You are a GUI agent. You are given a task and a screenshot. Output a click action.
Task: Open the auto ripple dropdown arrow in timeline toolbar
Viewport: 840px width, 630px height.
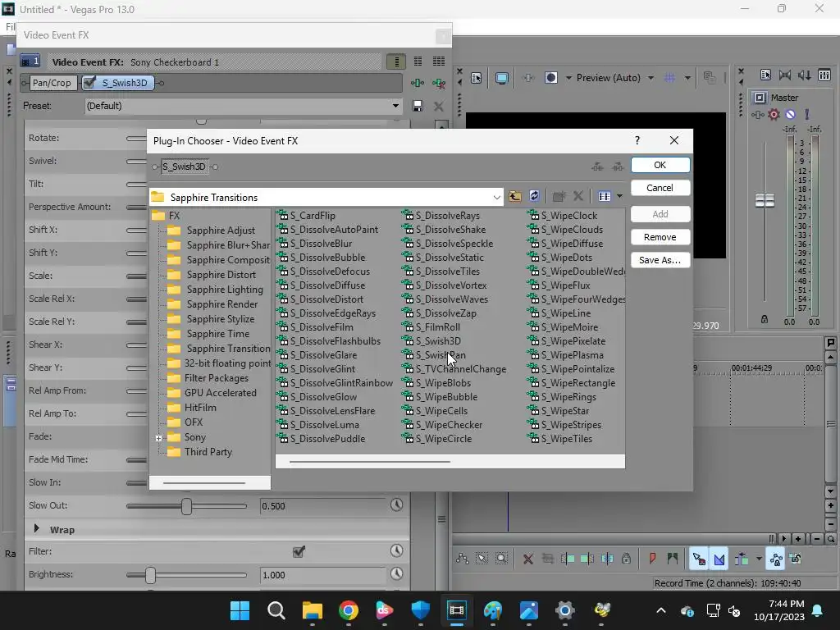pos(759,559)
